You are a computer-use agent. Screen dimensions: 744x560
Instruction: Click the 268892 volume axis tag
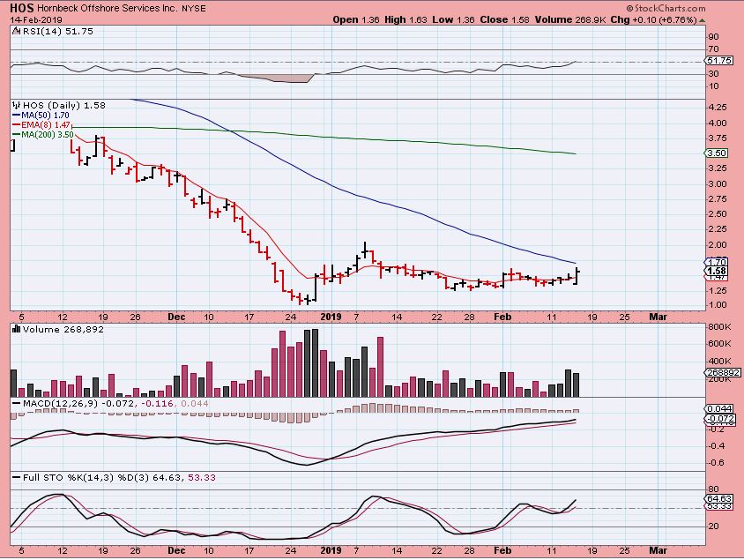click(722, 372)
